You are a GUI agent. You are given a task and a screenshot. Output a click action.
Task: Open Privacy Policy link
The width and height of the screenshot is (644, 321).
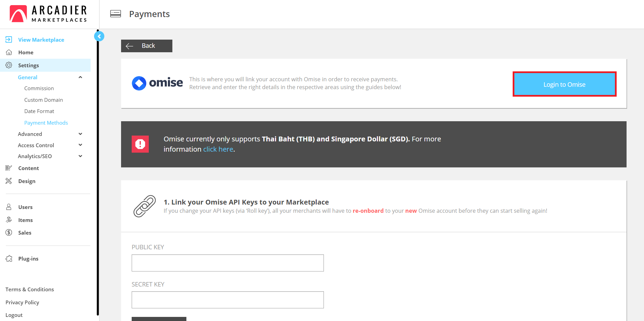click(x=22, y=302)
